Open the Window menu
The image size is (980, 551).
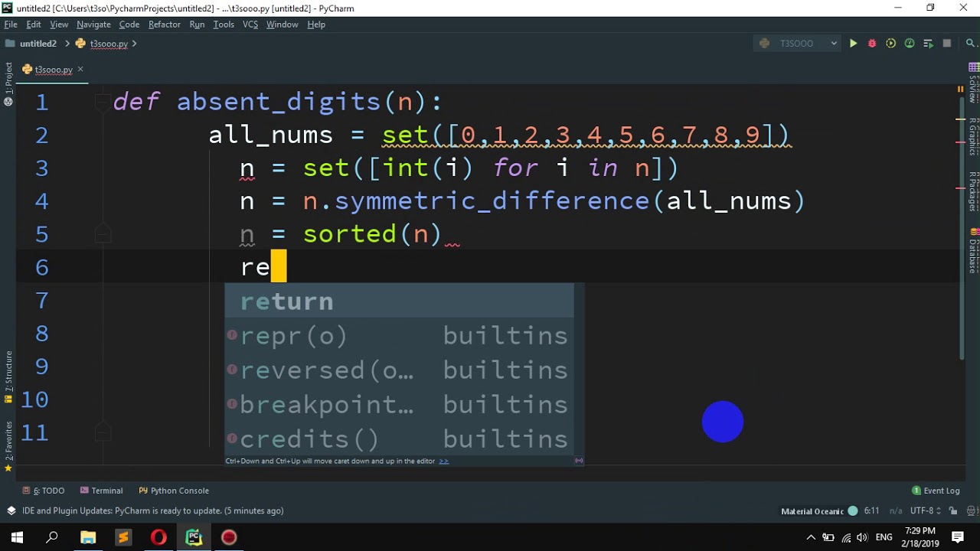coord(282,24)
